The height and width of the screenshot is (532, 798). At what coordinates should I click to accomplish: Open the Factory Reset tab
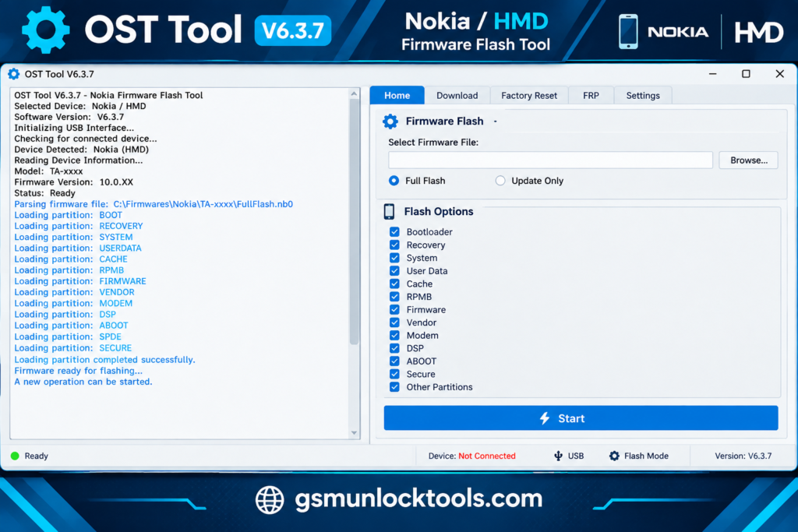pos(529,96)
